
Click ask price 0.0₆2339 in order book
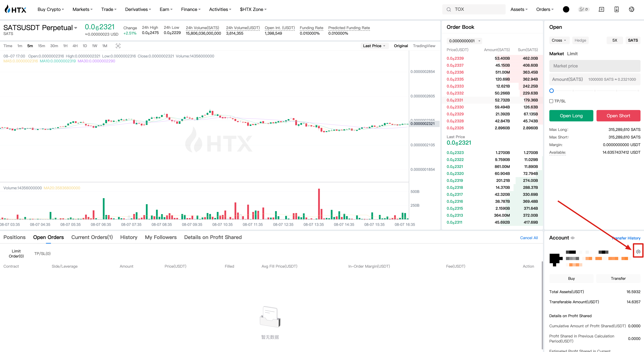(455, 58)
